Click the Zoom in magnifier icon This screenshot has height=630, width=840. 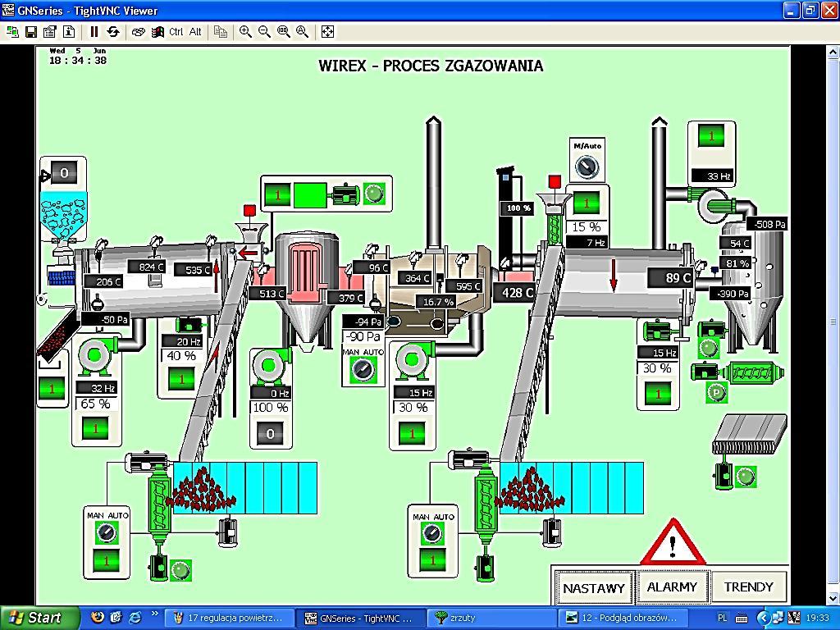tap(245, 32)
